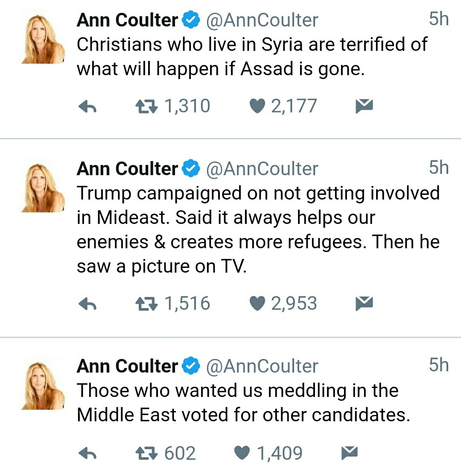Send the Assad tweet via direct message

click(364, 106)
